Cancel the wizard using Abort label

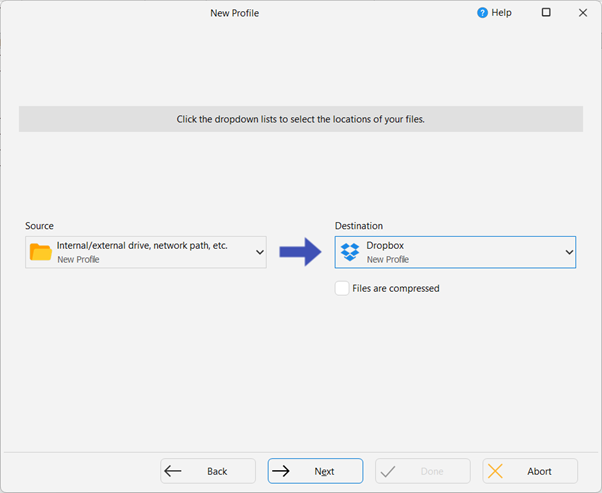click(x=539, y=471)
